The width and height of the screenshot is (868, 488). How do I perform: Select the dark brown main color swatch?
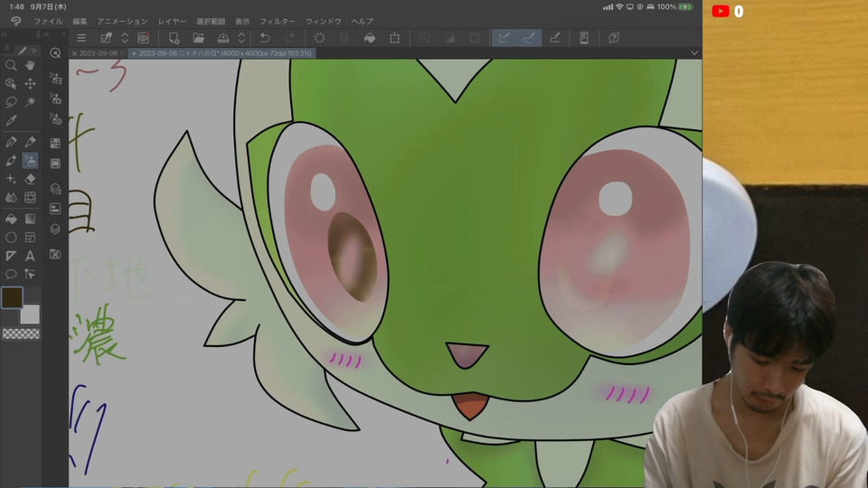(12, 297)
